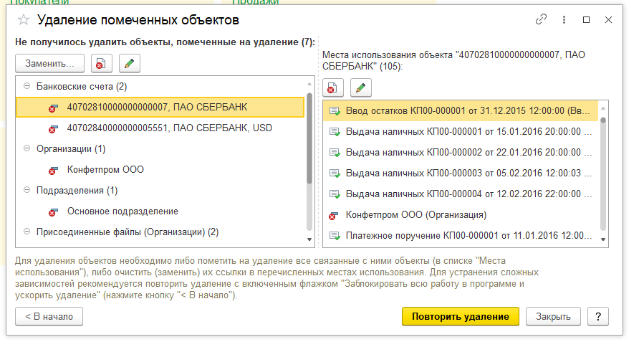Click the Заменить... button

(49, 63)
